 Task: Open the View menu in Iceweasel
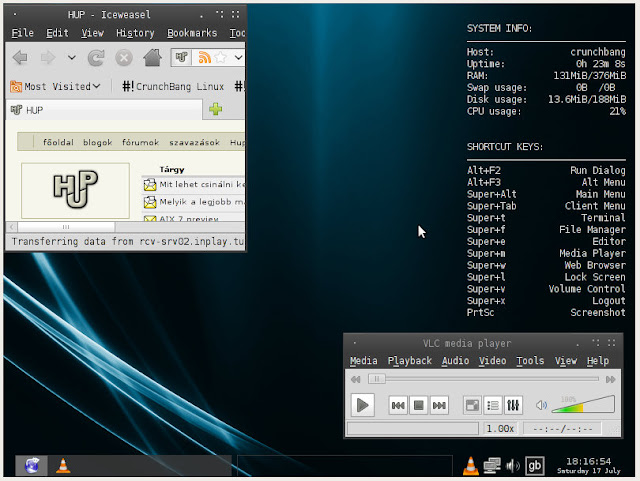point(92,33)
